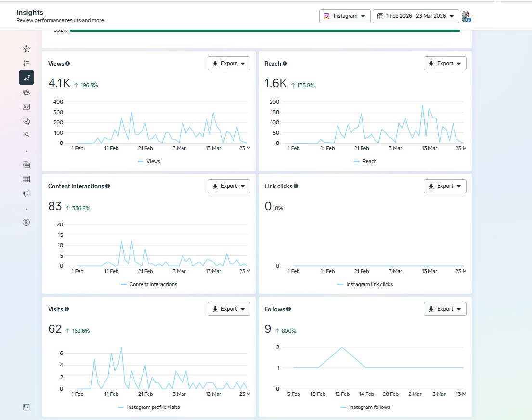Open the numbered list icon in sidebar

(x=26, y=64)
